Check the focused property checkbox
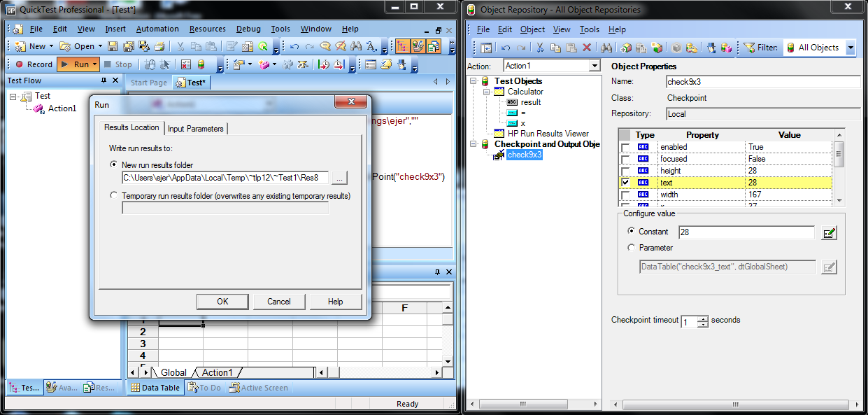The height and width of the screenshot is (415, 868). 625,160
